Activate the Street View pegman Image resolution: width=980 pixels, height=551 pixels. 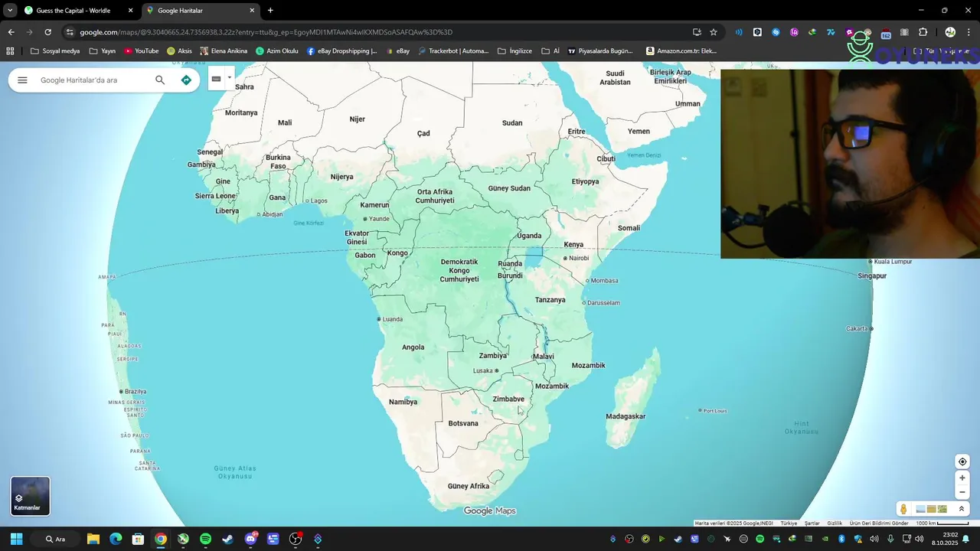903,509
